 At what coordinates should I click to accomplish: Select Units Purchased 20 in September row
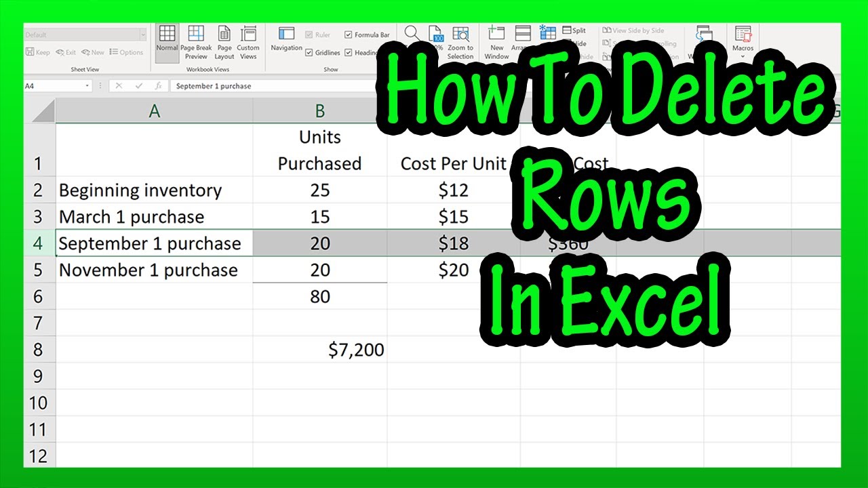(320, 243)
